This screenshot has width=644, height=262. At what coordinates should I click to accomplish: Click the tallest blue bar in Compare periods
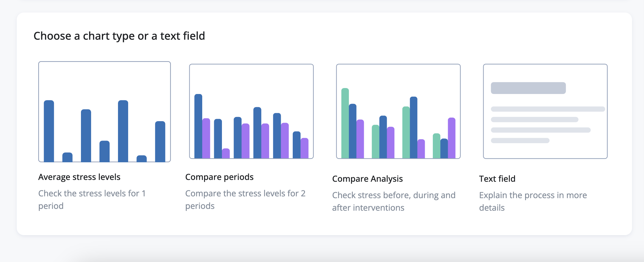[198, 126]
